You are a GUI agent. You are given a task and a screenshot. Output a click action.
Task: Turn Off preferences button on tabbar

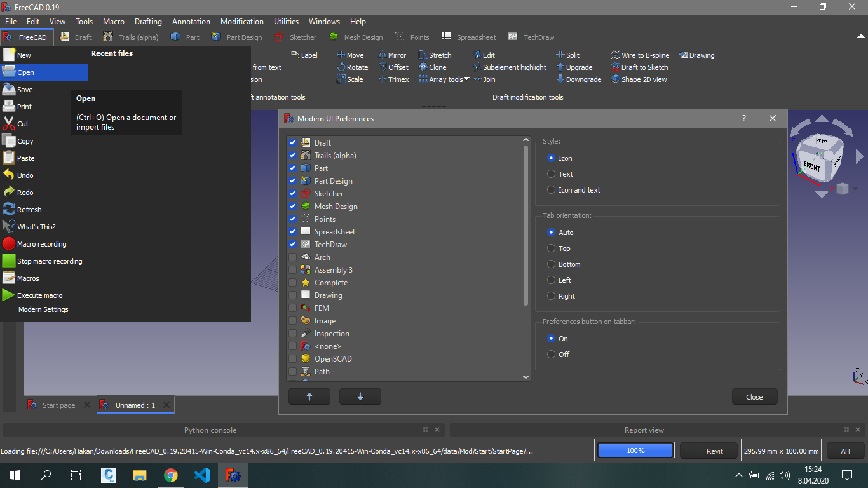click(552, 355)
